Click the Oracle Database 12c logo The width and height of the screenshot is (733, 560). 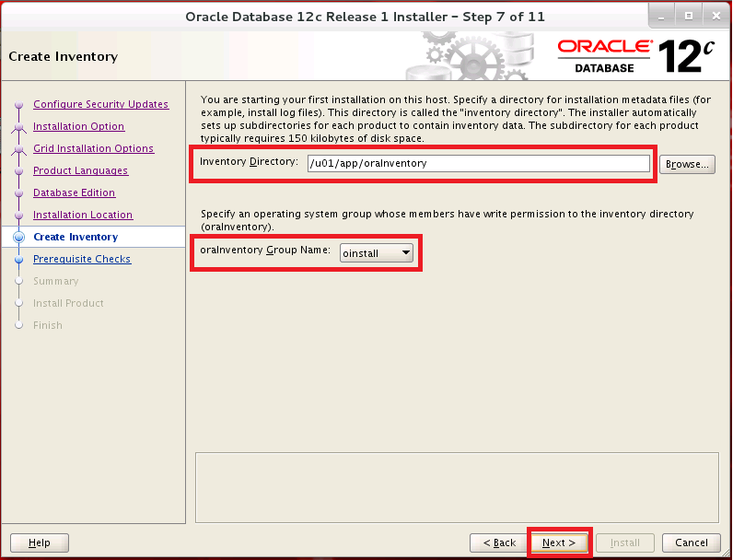(635, 56)
